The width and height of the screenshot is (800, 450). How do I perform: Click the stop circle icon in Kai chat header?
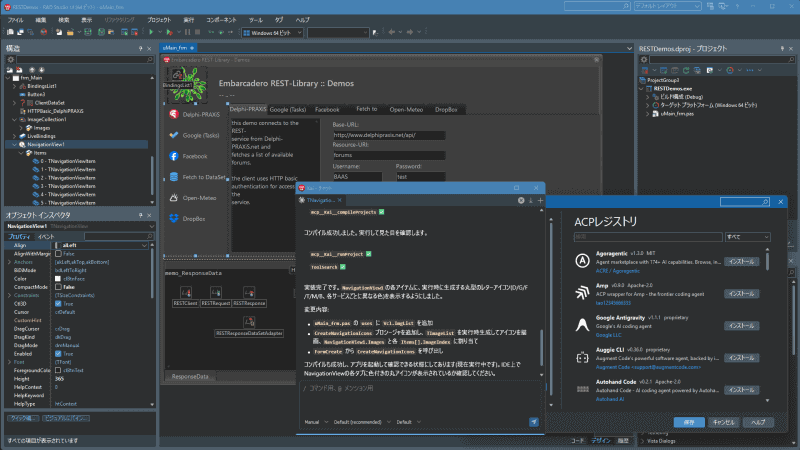pos(521,201)
